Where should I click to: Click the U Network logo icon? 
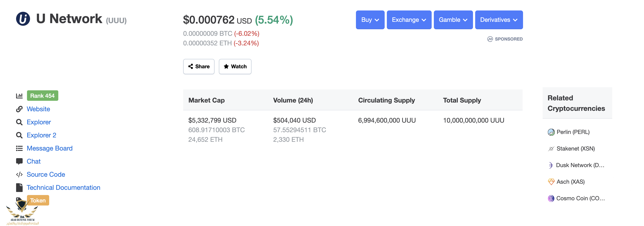[x=23, y=19]
